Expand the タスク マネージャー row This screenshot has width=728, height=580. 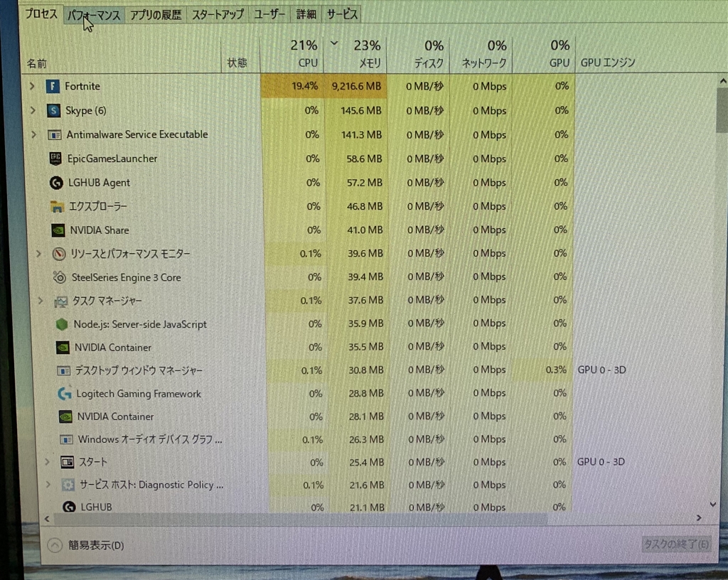pos(41,301)
